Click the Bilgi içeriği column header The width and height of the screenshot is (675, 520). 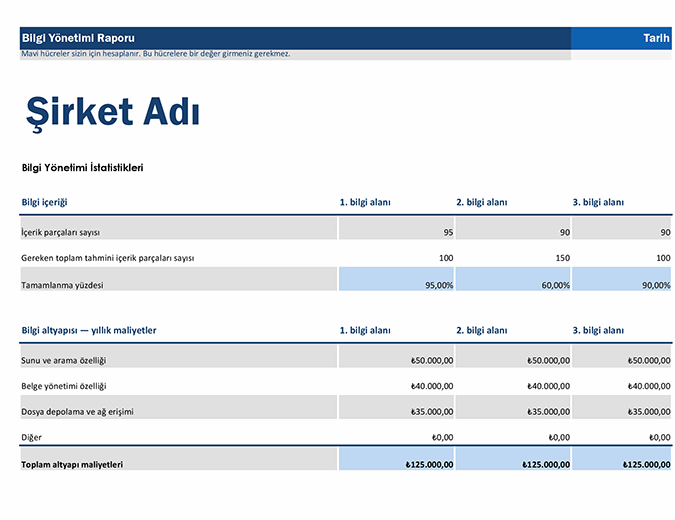click(45, 202)
